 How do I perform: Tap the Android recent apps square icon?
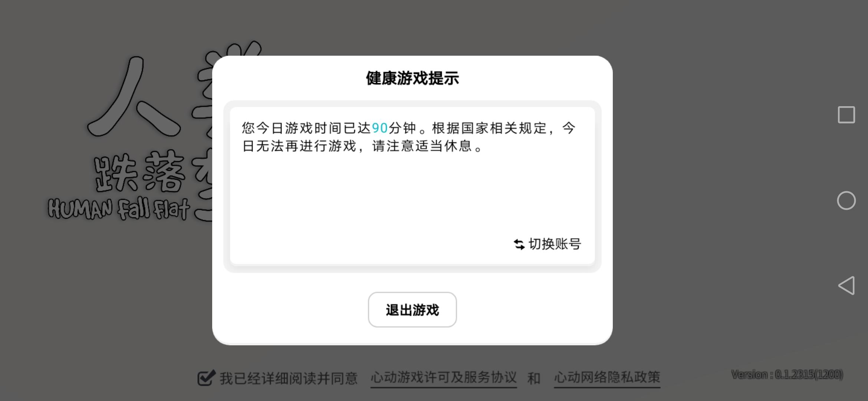coord(846,115)
